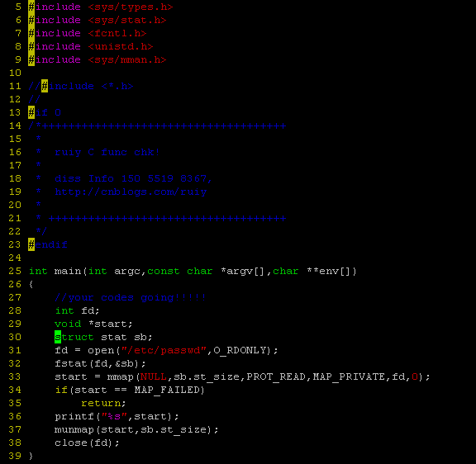
Task: Click the 'close(fd);' statement
Action: pos(87,443)
